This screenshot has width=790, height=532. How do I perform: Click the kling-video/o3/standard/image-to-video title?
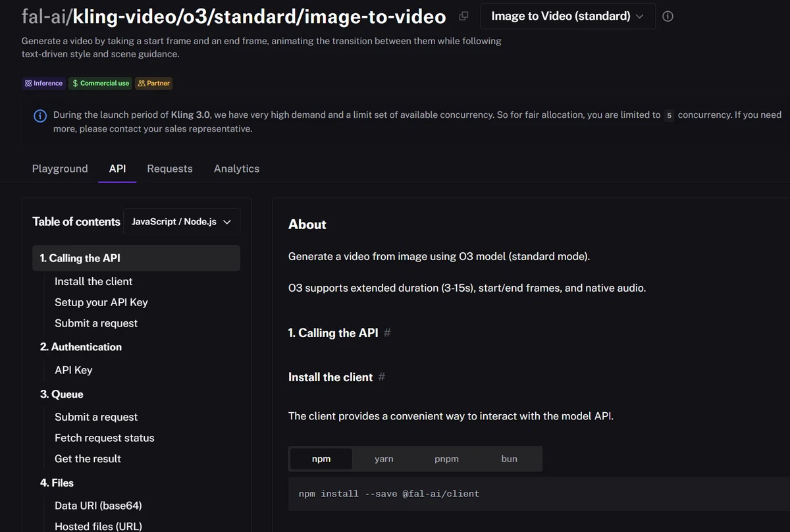[259, 16]
